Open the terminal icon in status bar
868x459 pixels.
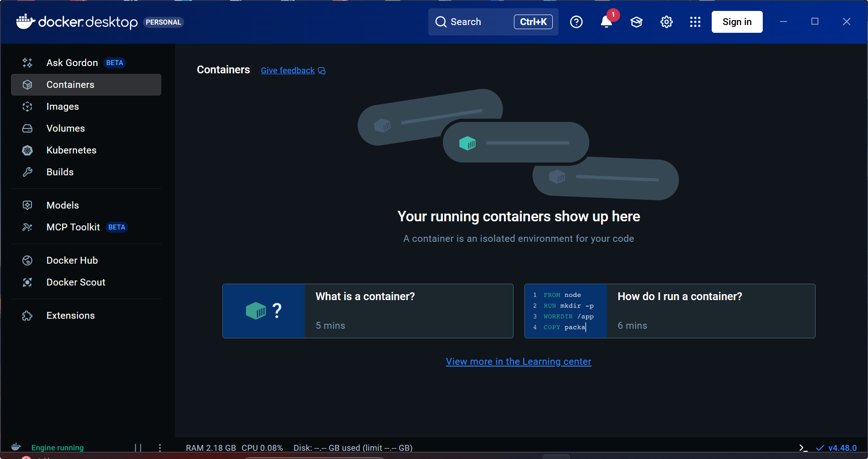pos(803,448)
